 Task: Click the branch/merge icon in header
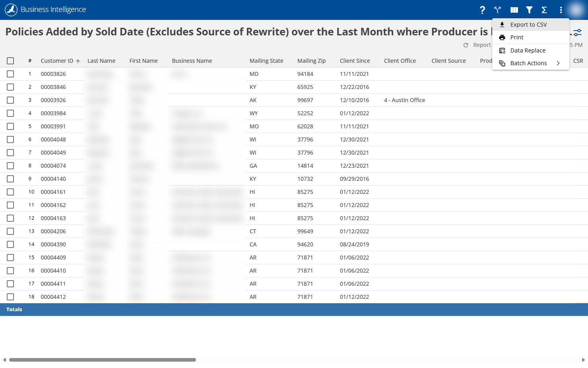click(x=497, y=10)
